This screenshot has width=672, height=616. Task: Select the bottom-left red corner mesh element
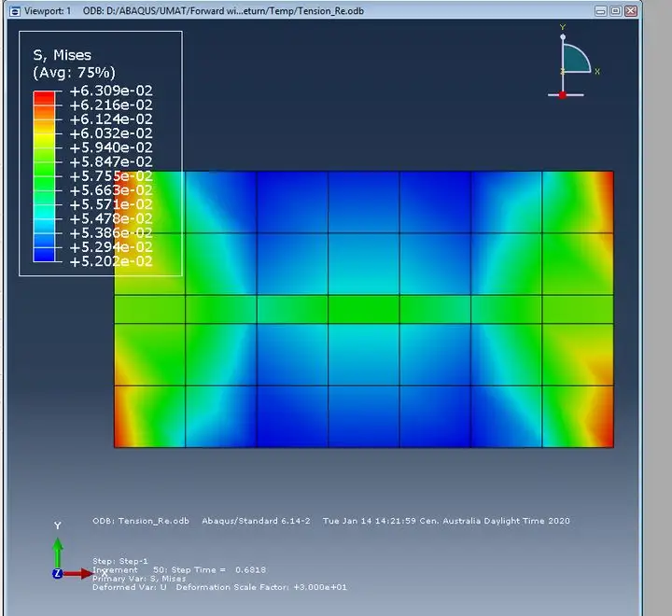point(149,416)
